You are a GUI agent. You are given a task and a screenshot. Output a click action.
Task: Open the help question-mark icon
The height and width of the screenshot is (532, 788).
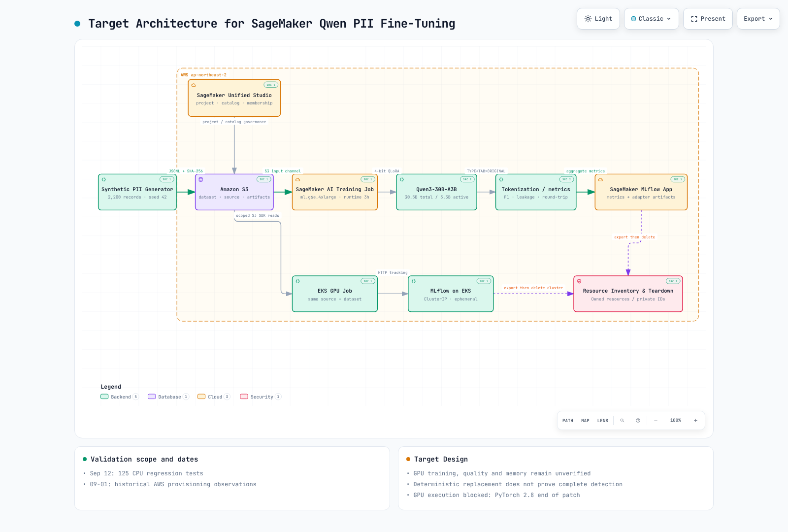pyautogui.click(x=638, y=421)
